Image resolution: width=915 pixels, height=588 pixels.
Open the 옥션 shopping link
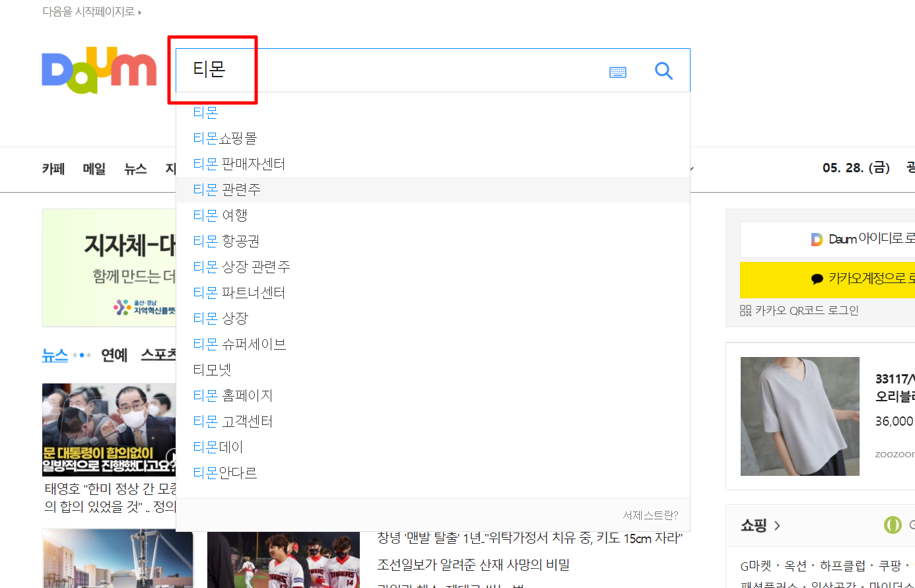point(796,566)
